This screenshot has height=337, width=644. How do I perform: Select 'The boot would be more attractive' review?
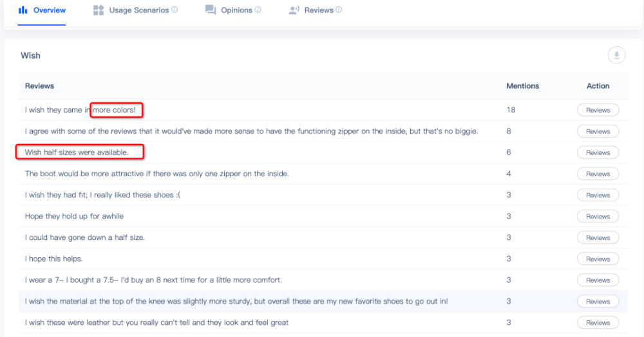tap(157, 174)
